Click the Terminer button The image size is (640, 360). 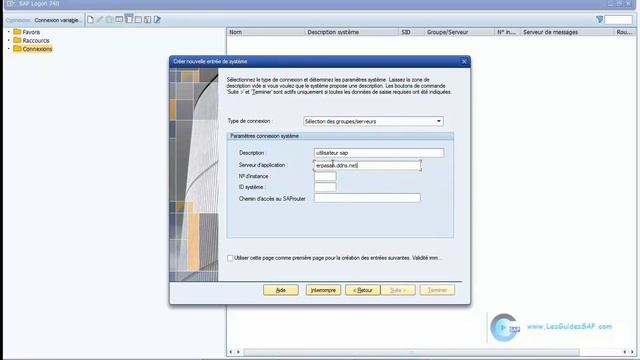[437, 290]
